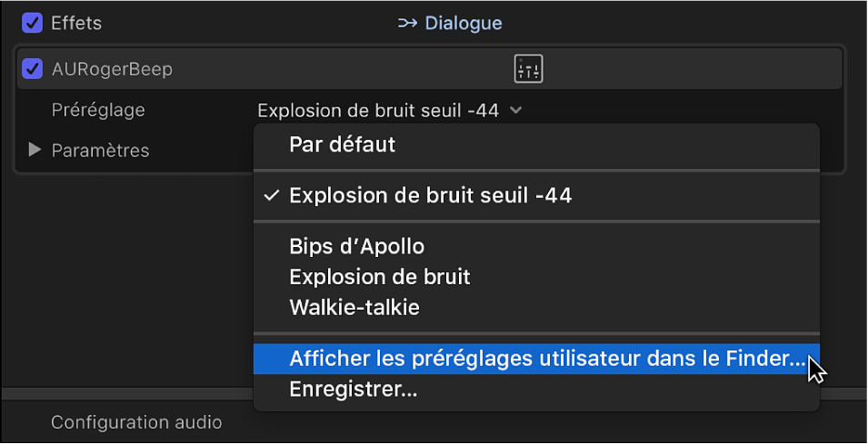This screenshot has width=868, height=444.
Task: Select the AURogerBeep effect name
Action: 112,69
